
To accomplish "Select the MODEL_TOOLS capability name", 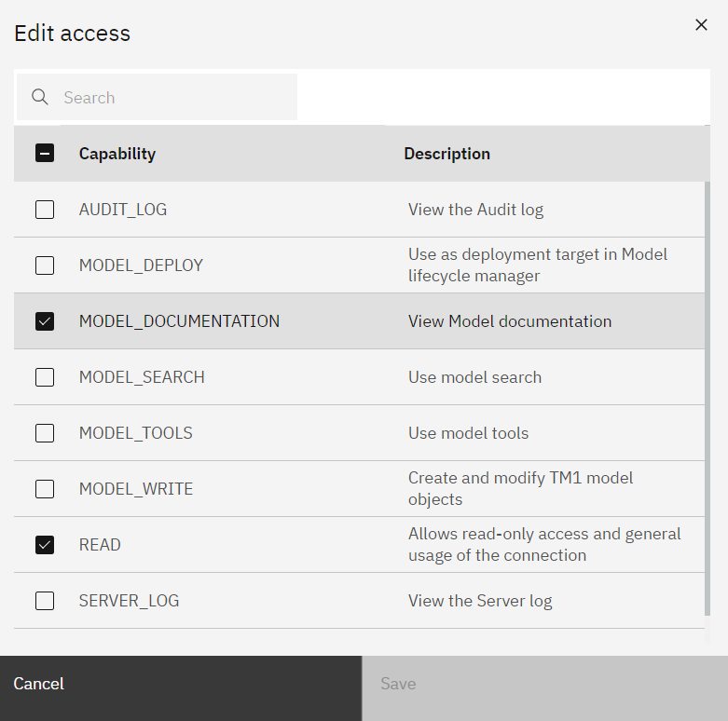I will 135,433.
